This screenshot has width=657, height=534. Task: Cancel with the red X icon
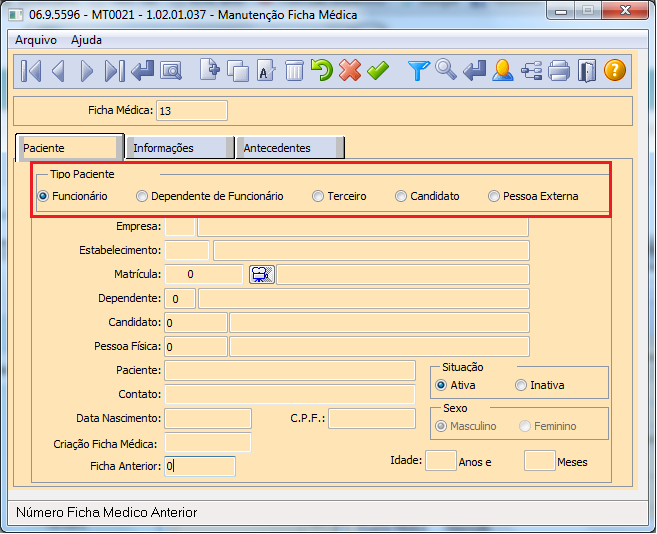pos(350,70)
